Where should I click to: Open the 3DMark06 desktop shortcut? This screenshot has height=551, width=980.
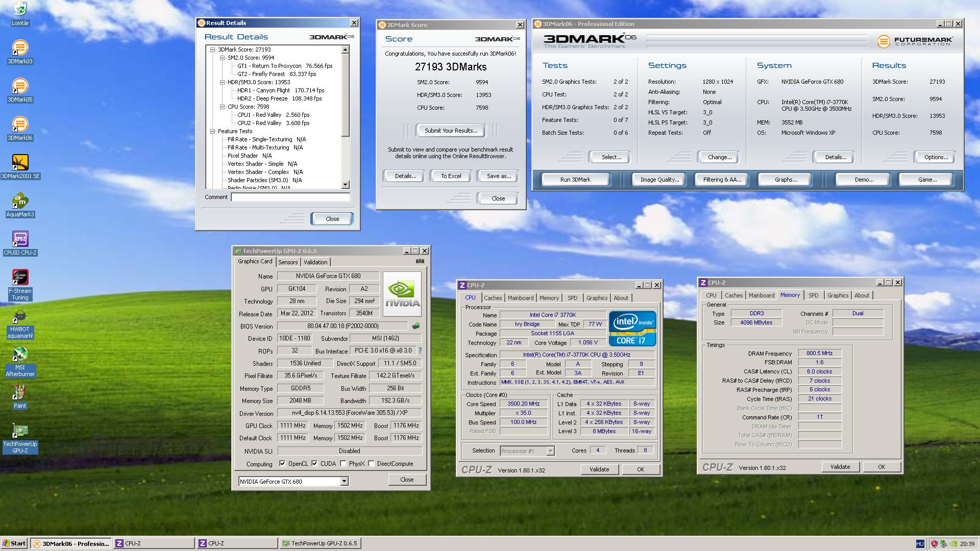pos(20,129)
